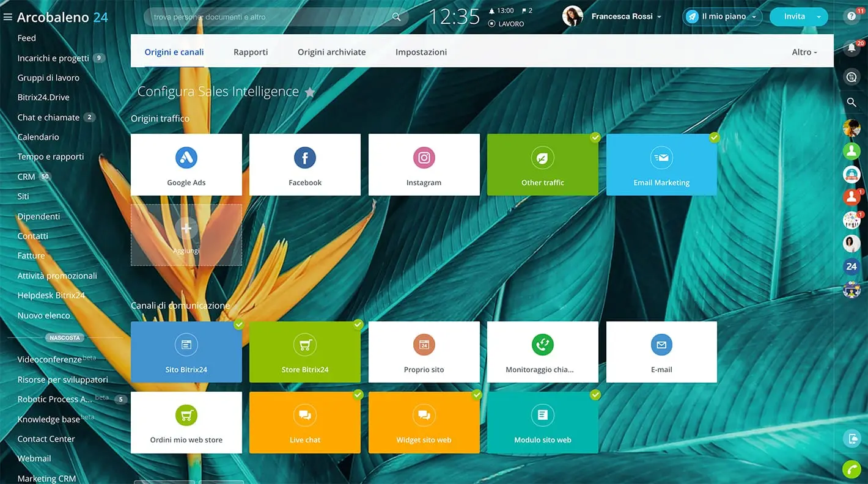Click the Arcobaleno 24 logo
Image resolution: width=868 pixels, height=484 pixels.
pos(62,17)
